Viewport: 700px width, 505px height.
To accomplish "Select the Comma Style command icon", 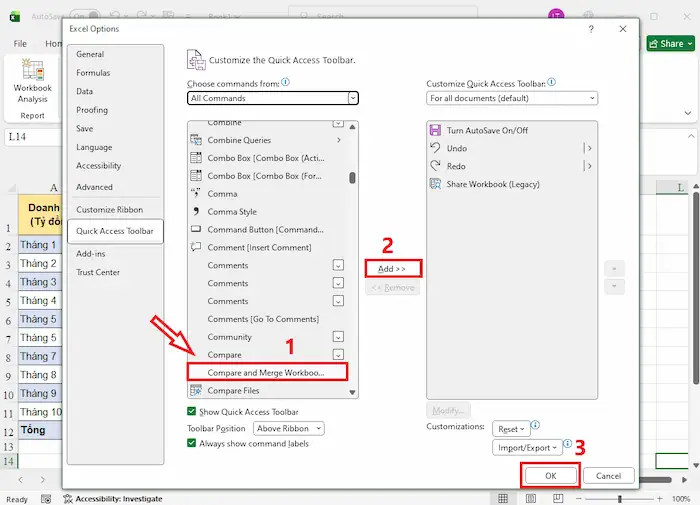I will pyautogui.click(x=196, y=211).
